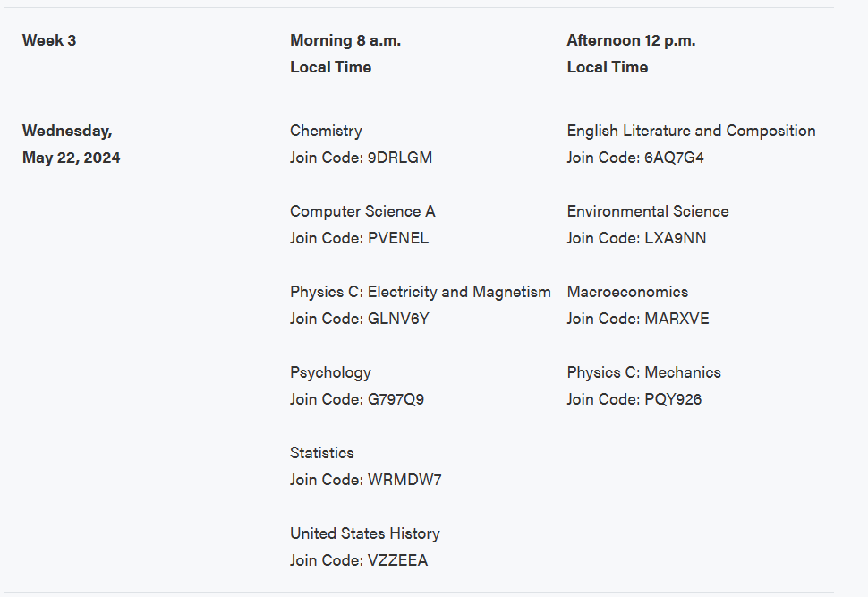Click Physics C: Mechanics entry
Screen dimensions: 868x597
[x=643, y=372]
